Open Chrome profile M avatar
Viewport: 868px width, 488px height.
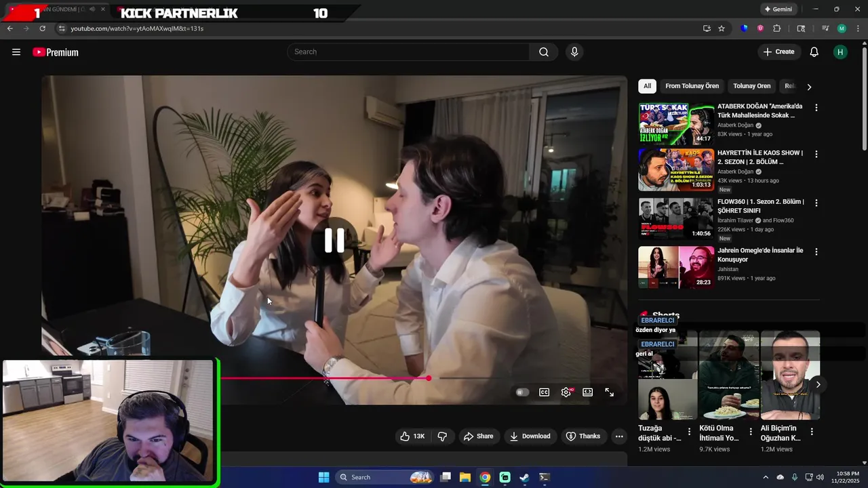coord(842,28)
